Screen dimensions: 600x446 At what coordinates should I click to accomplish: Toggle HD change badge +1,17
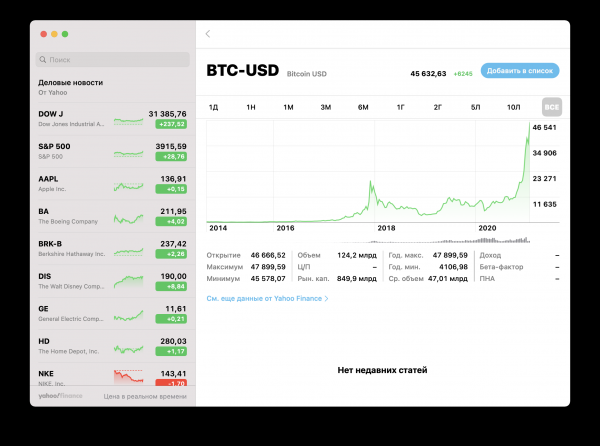click(171, 352)
